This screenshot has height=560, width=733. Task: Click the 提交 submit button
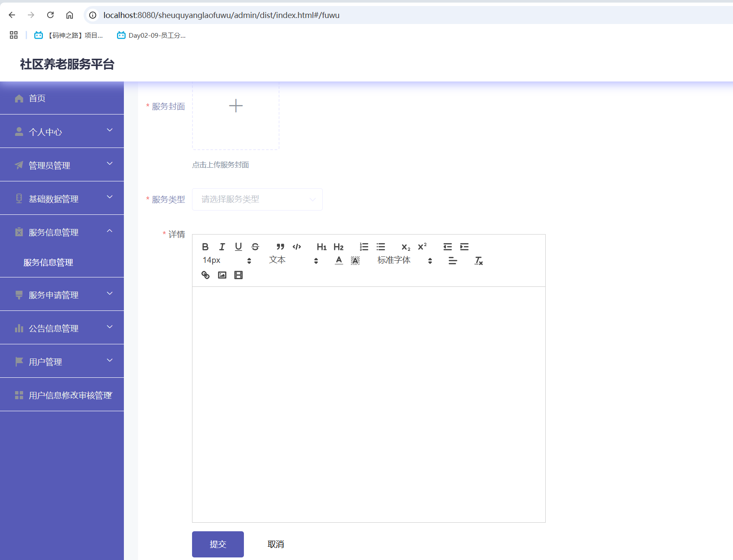tap(218, 544)
